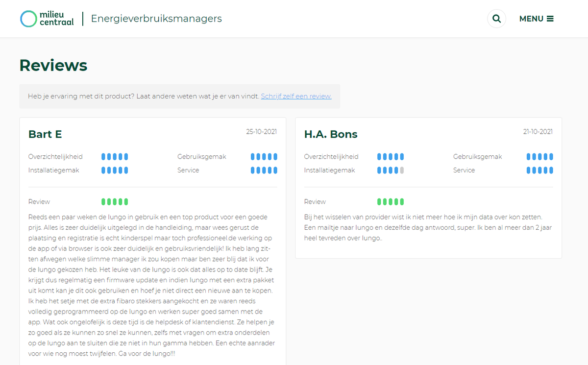Image resolution: width=588 pixels, height=365 pixels.
Task: Click Overzichtelijkheid label in Bart E's card
Action: click(x=55, y=157)
